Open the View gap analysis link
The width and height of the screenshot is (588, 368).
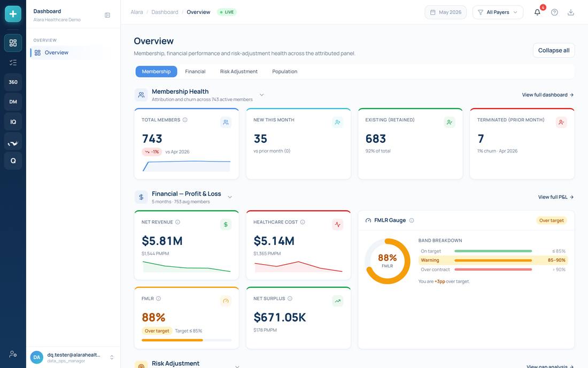(550, 366)
